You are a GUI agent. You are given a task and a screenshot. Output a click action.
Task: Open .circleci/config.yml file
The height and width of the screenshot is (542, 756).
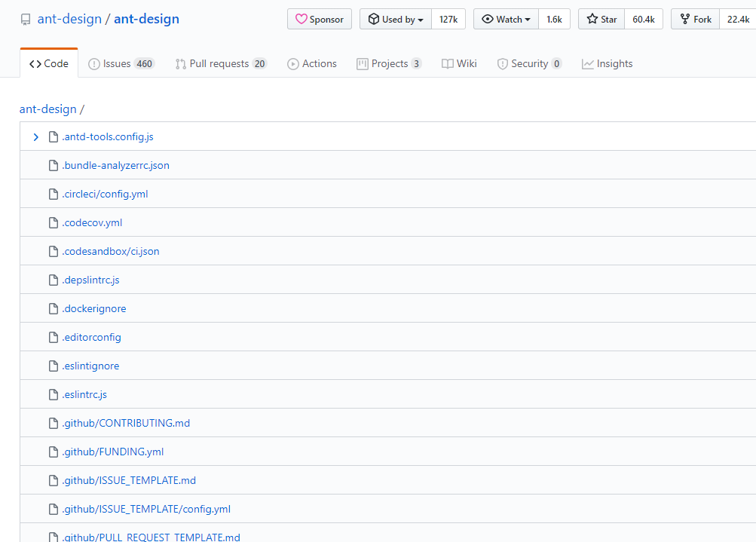coord(105,194)
